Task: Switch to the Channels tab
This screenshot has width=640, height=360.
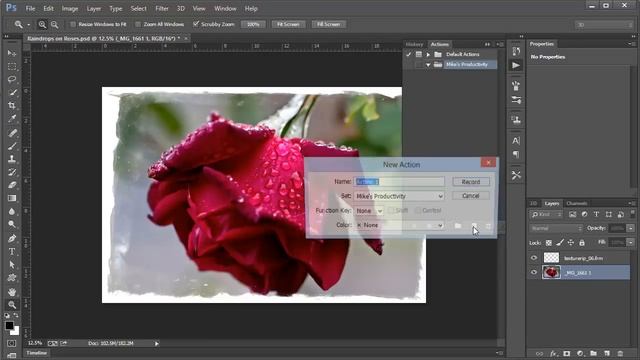Action: [x=577, y=203]
